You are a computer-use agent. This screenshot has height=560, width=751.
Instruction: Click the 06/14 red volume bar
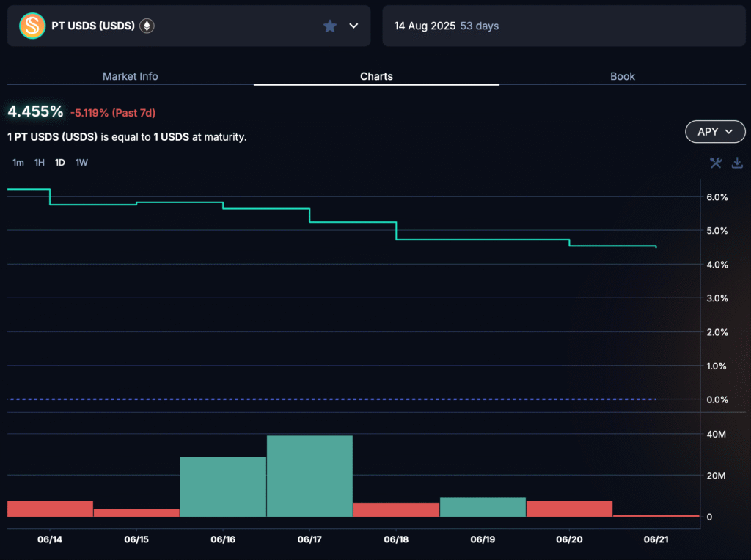tap(51, 509)
